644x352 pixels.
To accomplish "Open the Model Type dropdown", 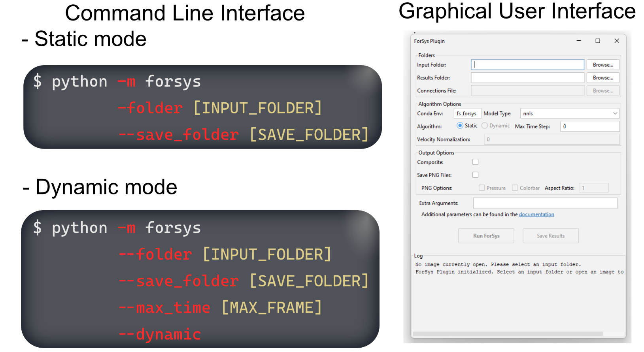I will point(570,113).
